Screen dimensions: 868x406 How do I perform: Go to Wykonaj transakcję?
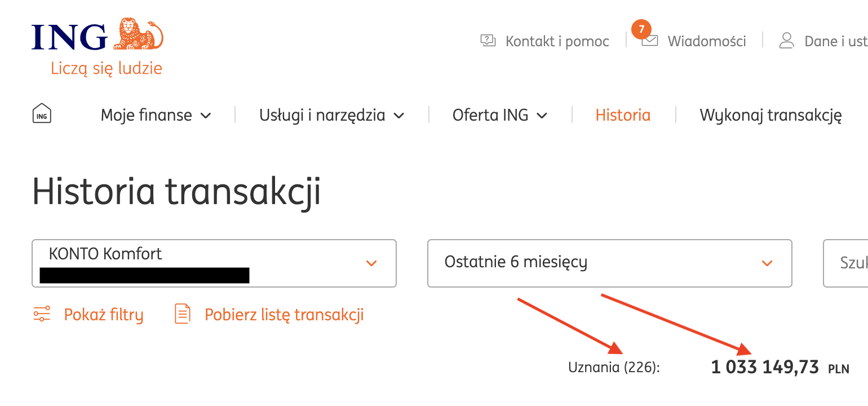point(770,116)
